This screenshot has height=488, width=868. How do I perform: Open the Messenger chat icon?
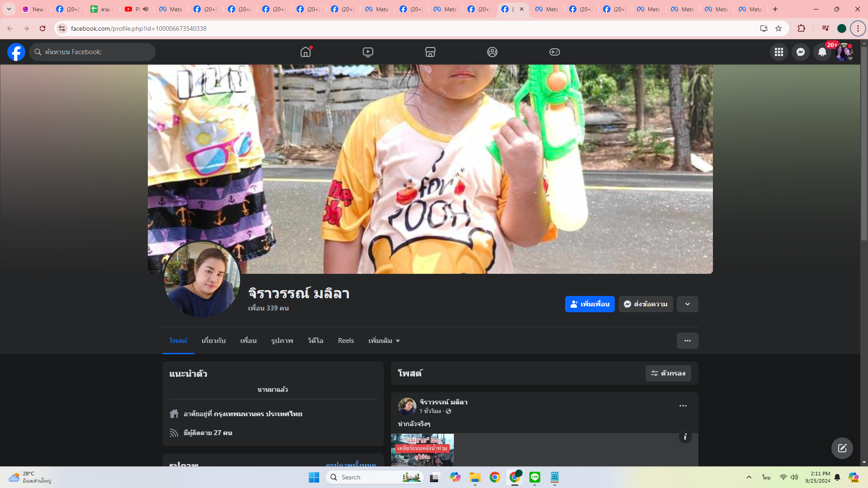tap(800, 52)
